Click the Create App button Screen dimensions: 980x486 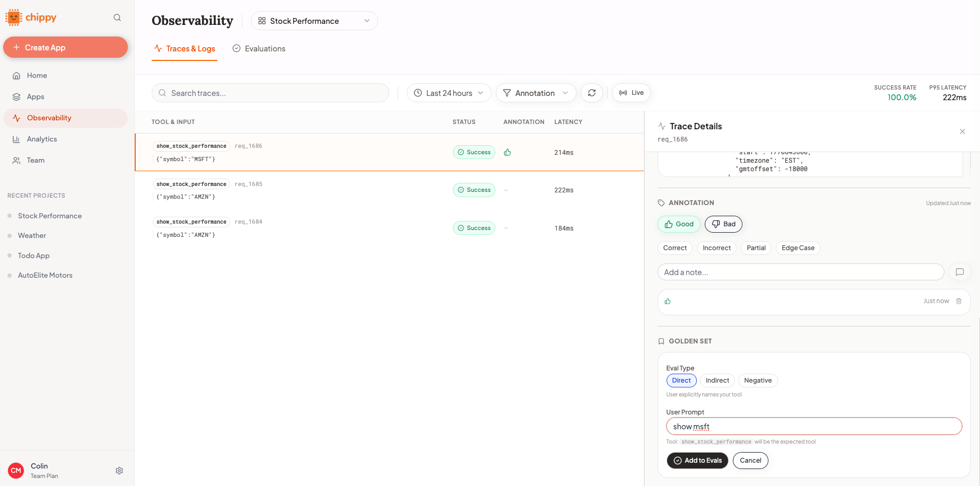[66, 47]
